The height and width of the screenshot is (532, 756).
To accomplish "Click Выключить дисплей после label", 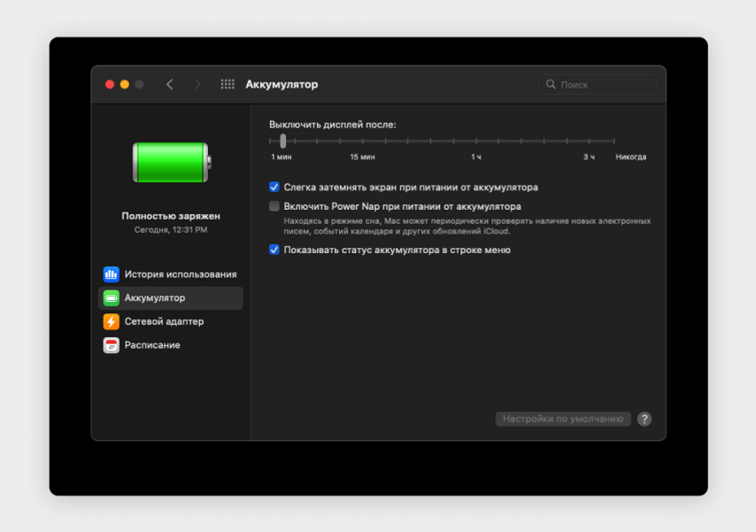I will tap(333, 125).
